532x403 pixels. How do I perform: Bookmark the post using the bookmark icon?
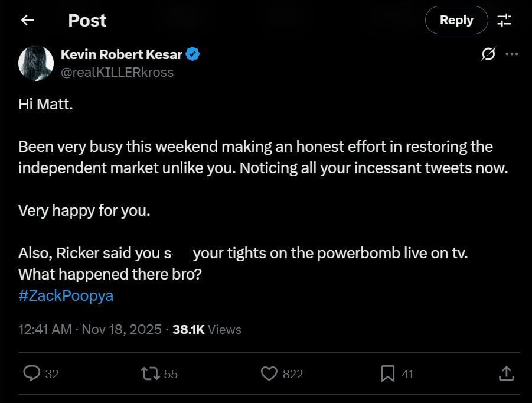point(388,373)
